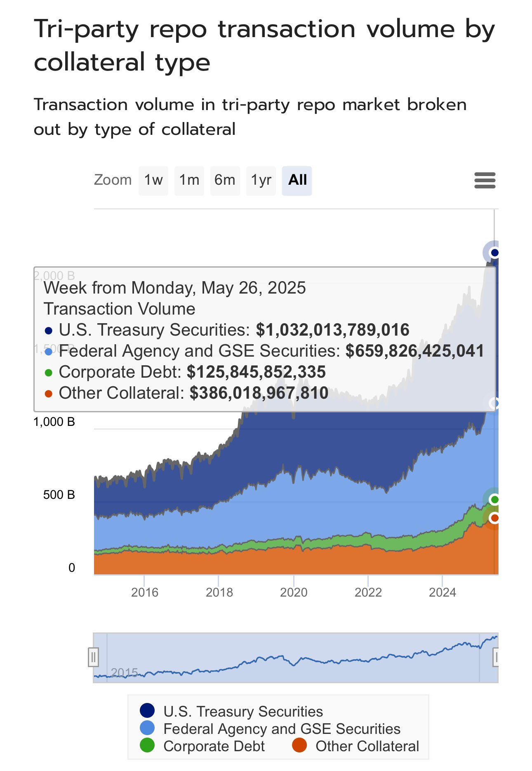Click the left navigator range handle

tap(94, 657)
